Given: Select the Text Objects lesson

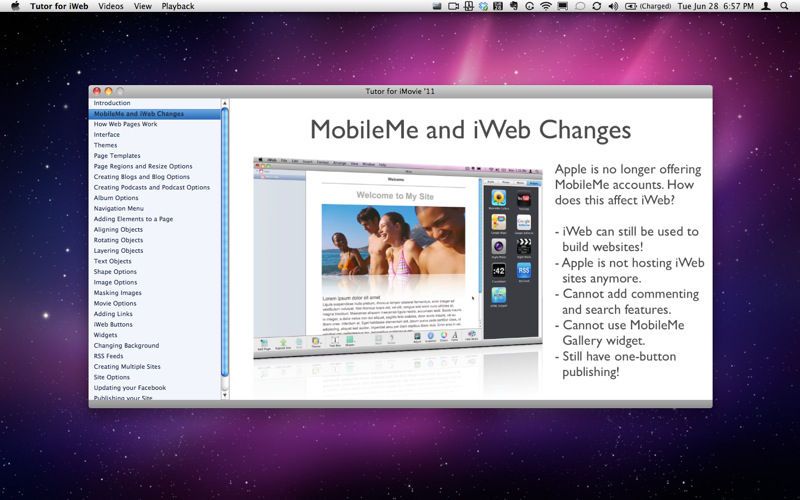Looking at the screenshot, I should click(155, 261).
